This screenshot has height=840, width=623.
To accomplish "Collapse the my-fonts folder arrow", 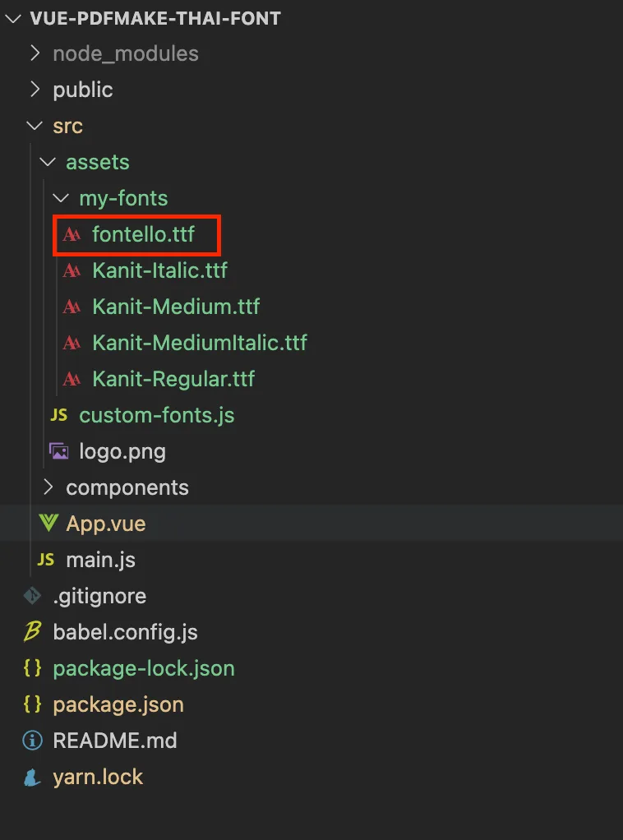I will point(61,198).
